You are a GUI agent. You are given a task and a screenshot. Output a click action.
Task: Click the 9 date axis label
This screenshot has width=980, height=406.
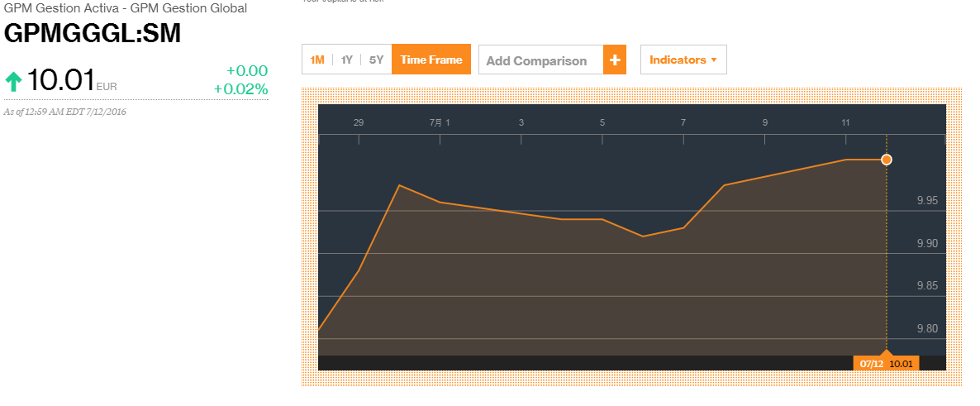[764, 122]
